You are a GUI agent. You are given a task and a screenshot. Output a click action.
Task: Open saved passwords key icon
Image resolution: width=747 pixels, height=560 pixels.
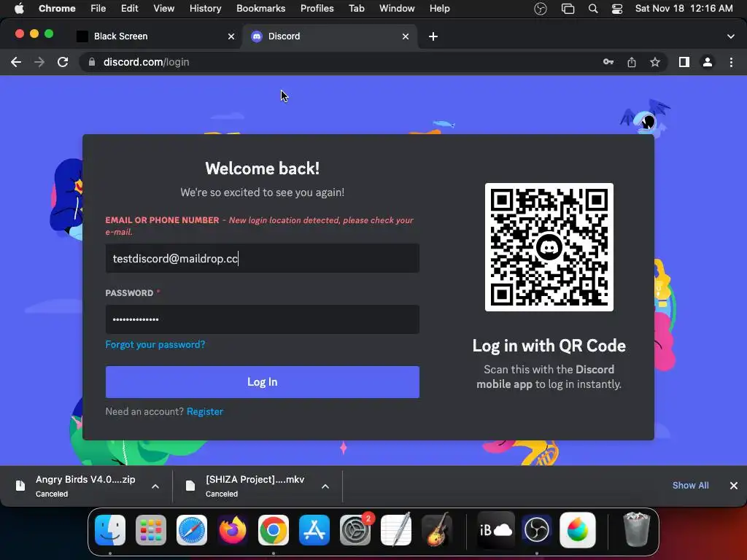tap(608, 62)
